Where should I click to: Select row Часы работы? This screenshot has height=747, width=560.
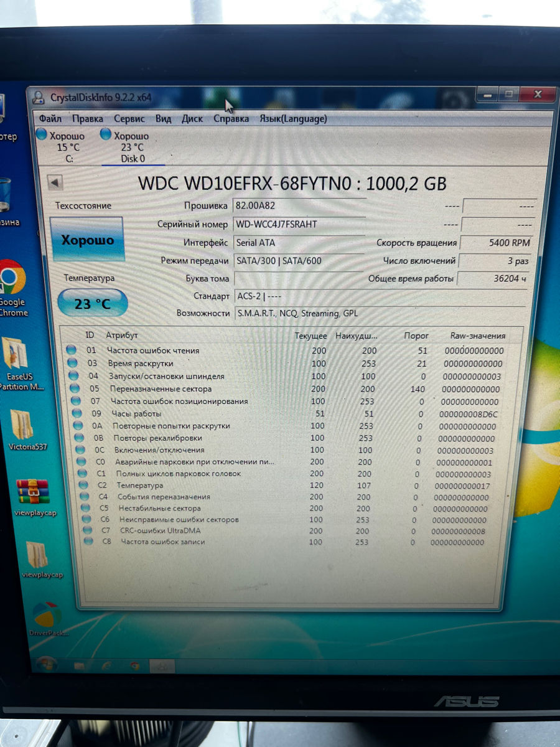click(x=290, y=414)
